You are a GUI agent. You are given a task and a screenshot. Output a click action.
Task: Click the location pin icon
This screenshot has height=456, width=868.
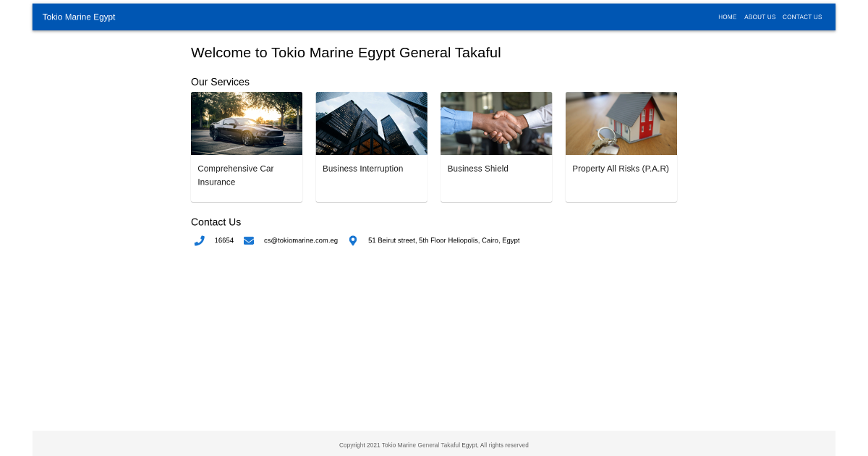point(353,240)
